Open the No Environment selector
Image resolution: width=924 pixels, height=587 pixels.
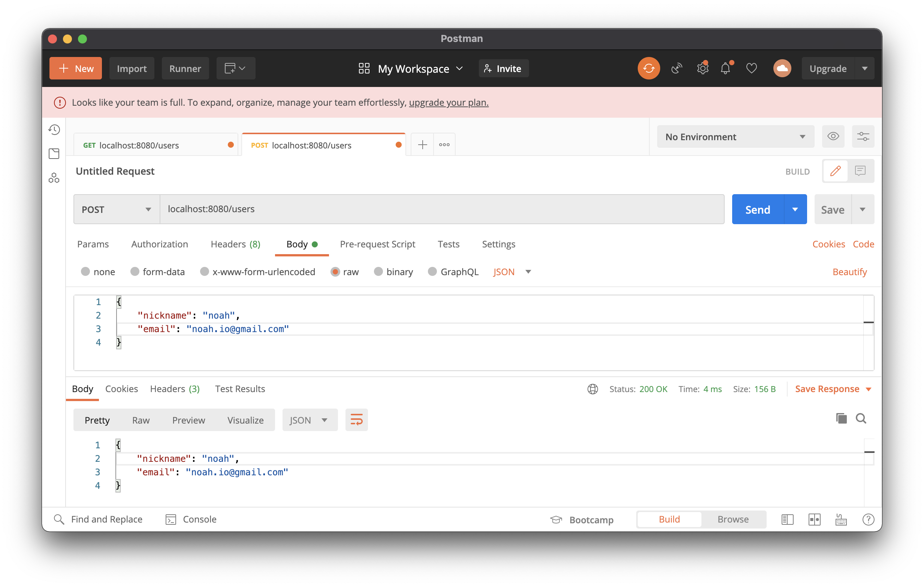tap(735, 137)
